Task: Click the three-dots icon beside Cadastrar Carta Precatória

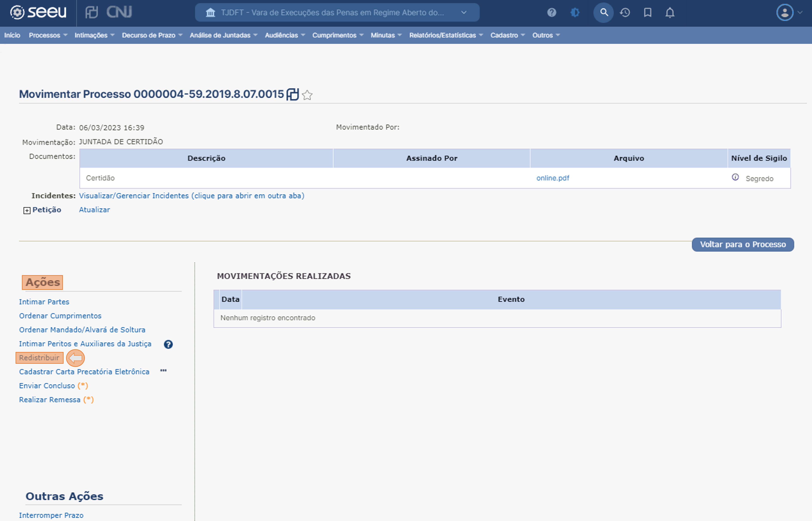Action: [163, 370]
